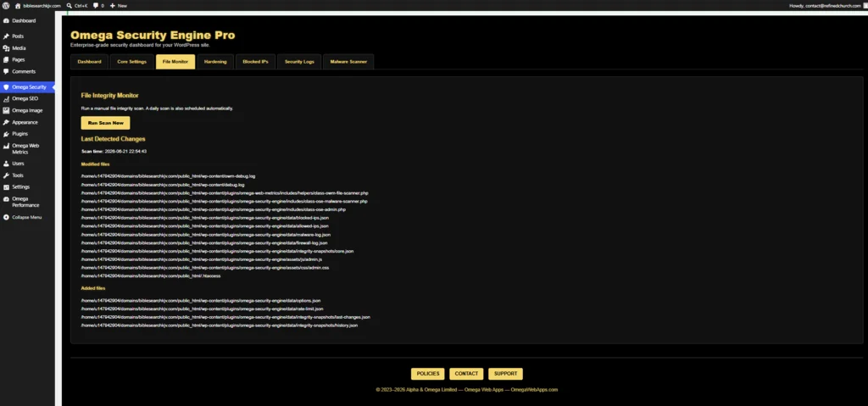Open the Security Logs tab
This screenshot has width=868, height=406.
coord(299,62)
